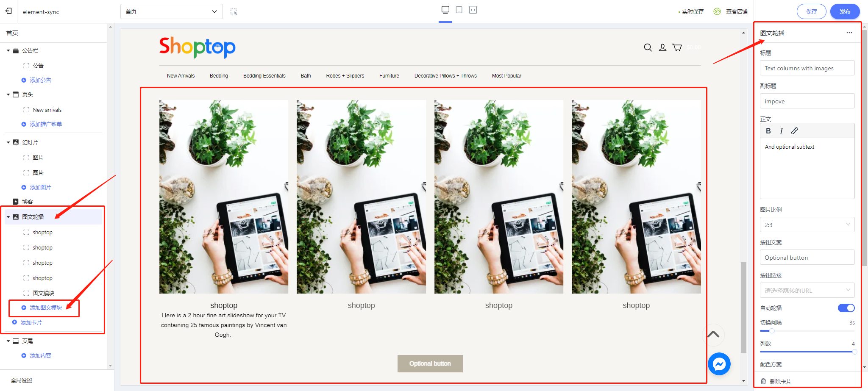Select the 博客 section icon

[x=16, y=202]
